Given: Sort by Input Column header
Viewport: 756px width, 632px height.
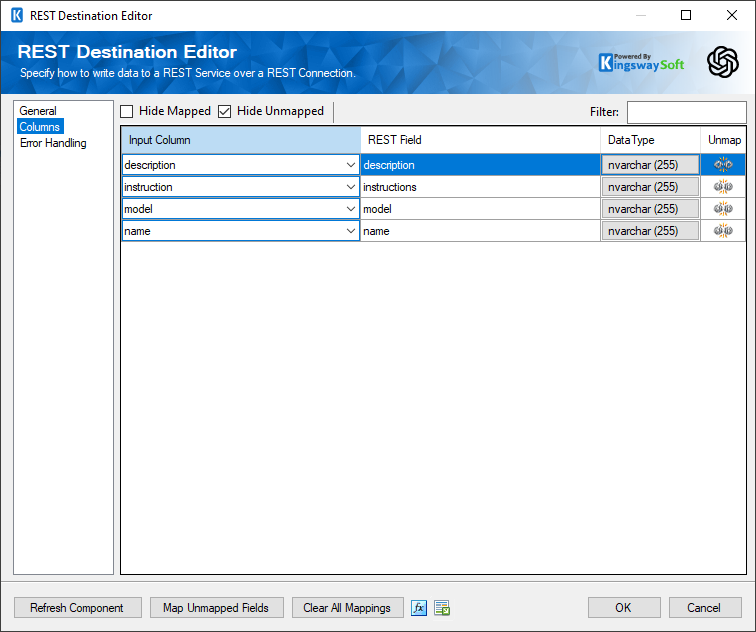Looking at the screenshot, I should [241, 140].
